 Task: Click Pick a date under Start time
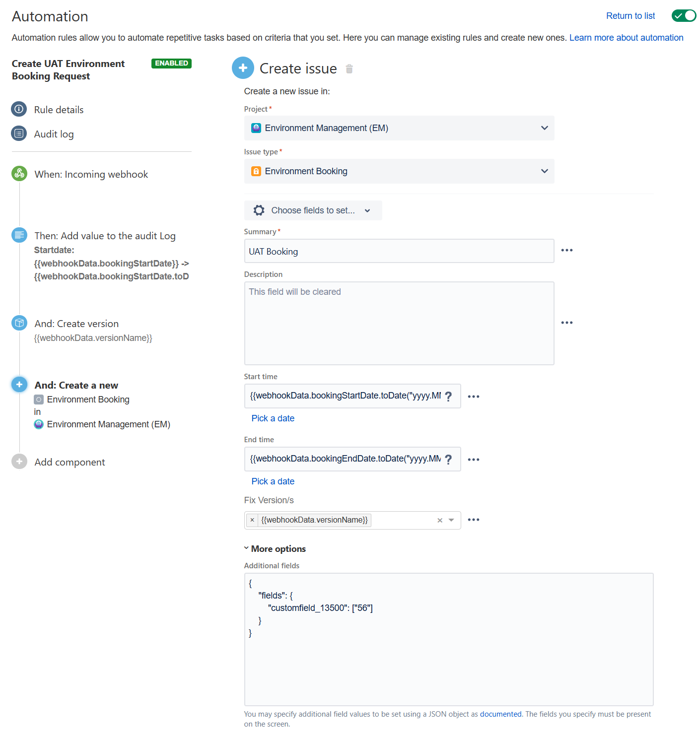point(273,418)
